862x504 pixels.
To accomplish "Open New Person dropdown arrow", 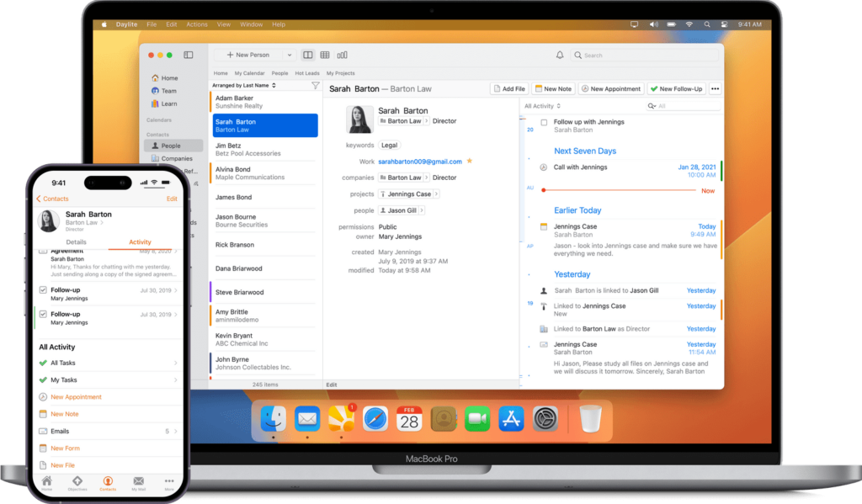I will click(290, 55).
